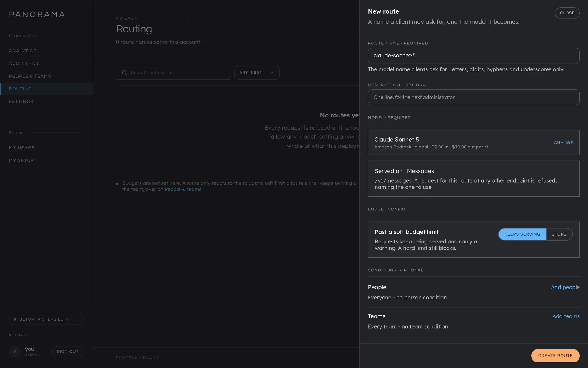Click the Served on · Messages card
Viewport: 588px width, 368px height.
474,179
